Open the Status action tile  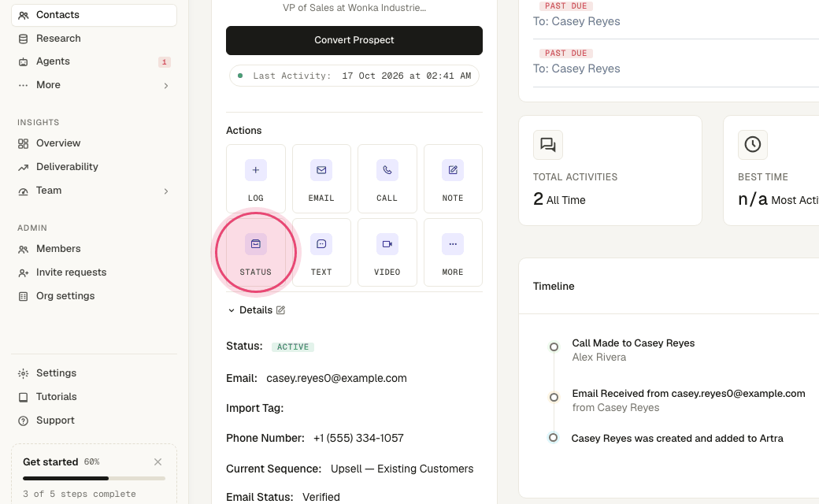(255, 252)
